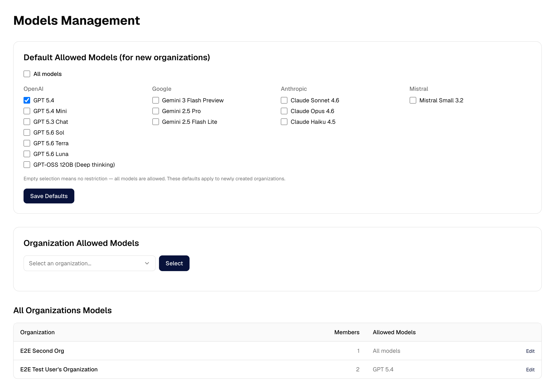
Task: Click the GPT 5.4 allowed models table cell
Action: point(383,370)
